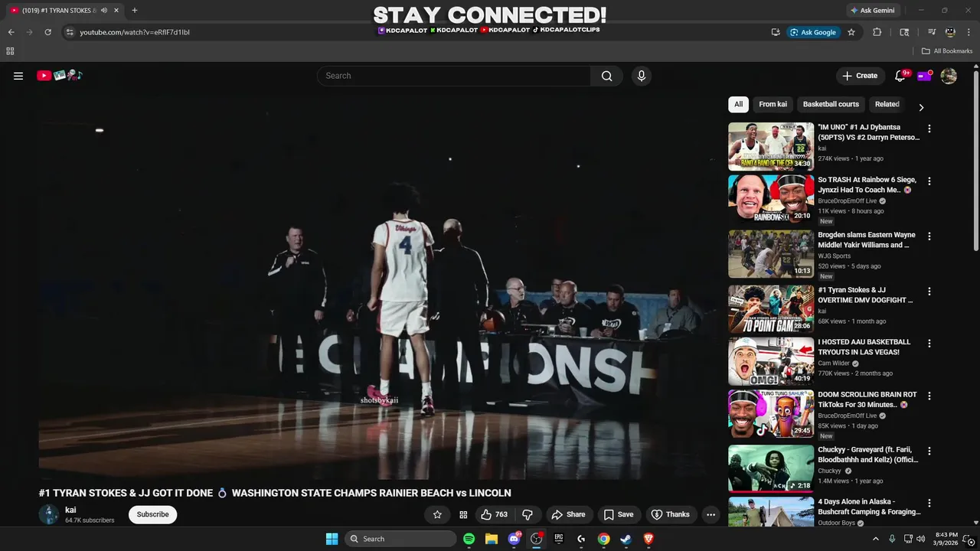Click the main video player frame

click(x=379, y=288)
